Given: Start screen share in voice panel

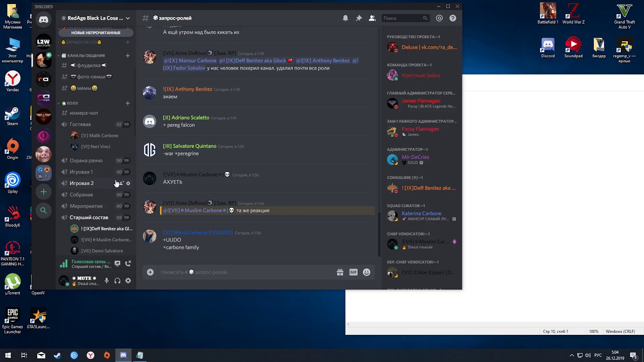Looking at the screenshot, I should tap(117, 263).
